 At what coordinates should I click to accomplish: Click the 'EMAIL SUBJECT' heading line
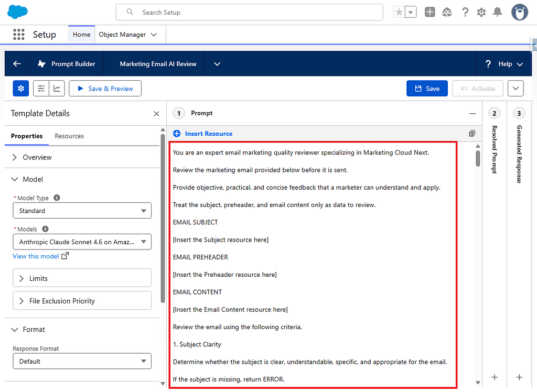[x=195, y=223]
